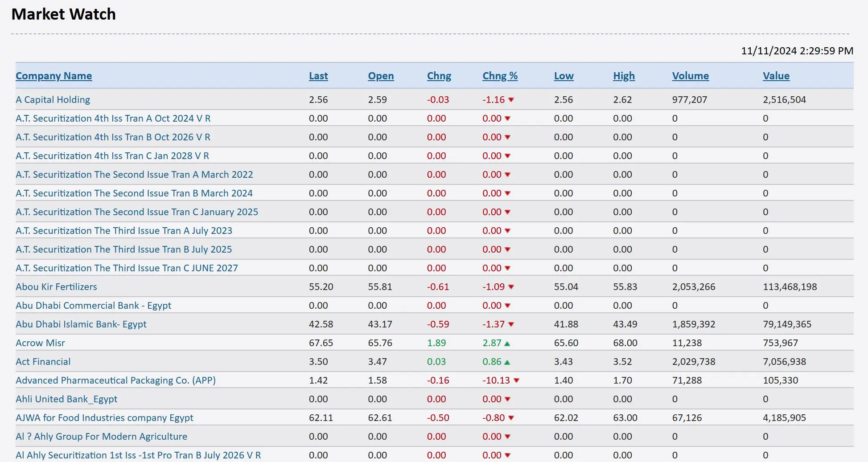Click AJWA for Food Industries last price 62.11
Image resolution: width=868 pixels, height=462 pixels.
click(321, 418)
